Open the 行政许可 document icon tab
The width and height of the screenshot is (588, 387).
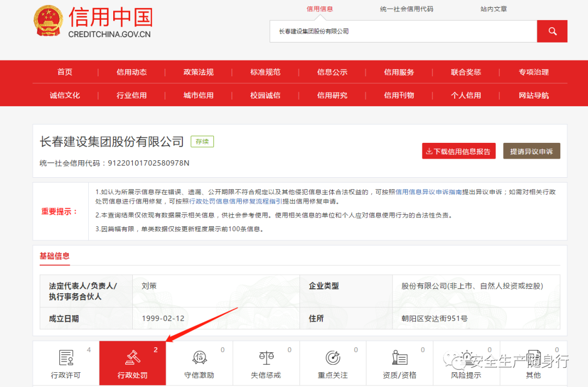click(66, 363)
